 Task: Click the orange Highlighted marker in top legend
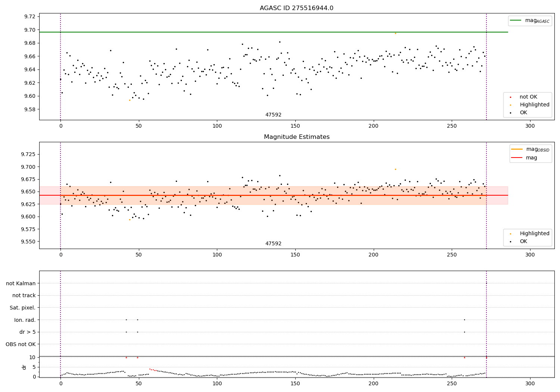[x=510, y=105]
